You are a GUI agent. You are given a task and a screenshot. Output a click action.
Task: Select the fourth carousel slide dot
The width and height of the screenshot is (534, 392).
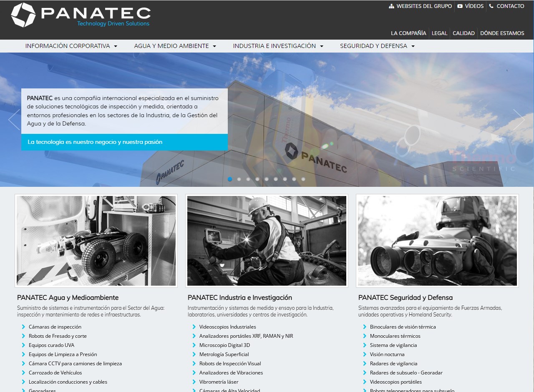257,179
